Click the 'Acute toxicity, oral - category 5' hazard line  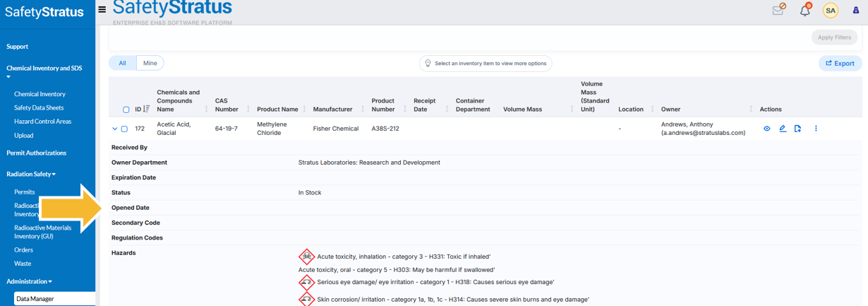coord(397,270)
